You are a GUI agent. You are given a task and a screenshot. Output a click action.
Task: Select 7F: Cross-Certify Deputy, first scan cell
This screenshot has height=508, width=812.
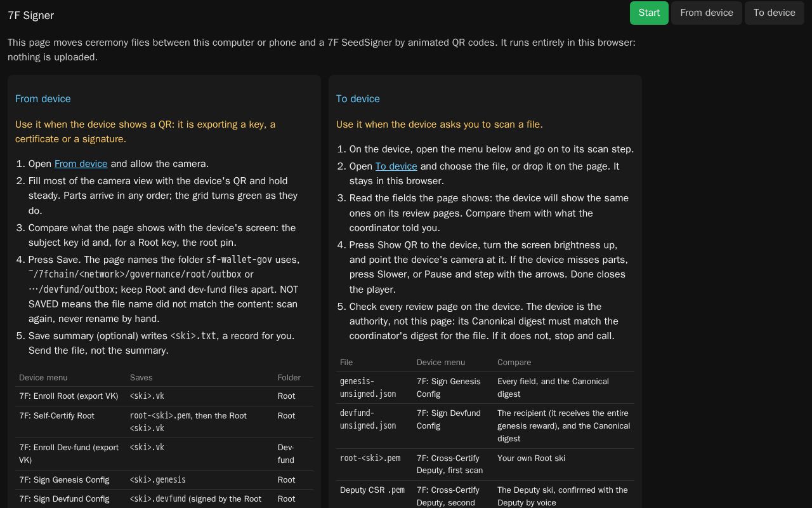[453, 464]
